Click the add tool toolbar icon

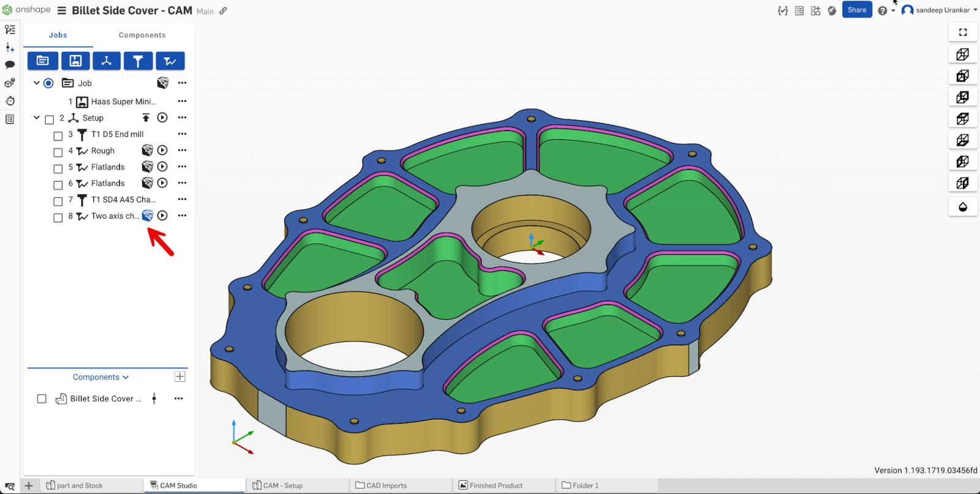138,61
